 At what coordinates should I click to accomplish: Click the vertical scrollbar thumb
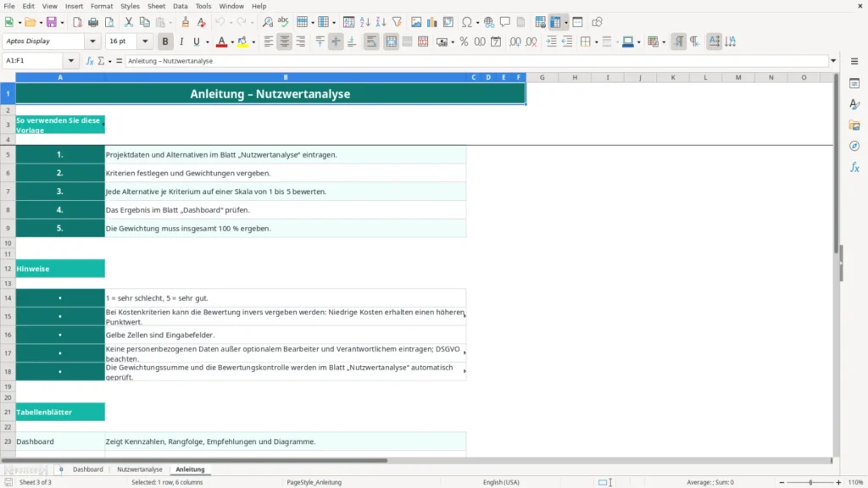[x=837, y=164]
